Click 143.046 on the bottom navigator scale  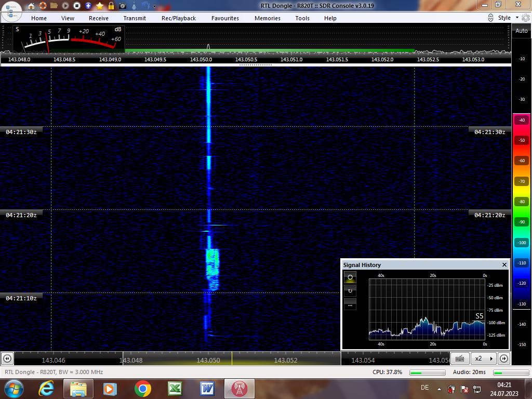click(54, 361)
